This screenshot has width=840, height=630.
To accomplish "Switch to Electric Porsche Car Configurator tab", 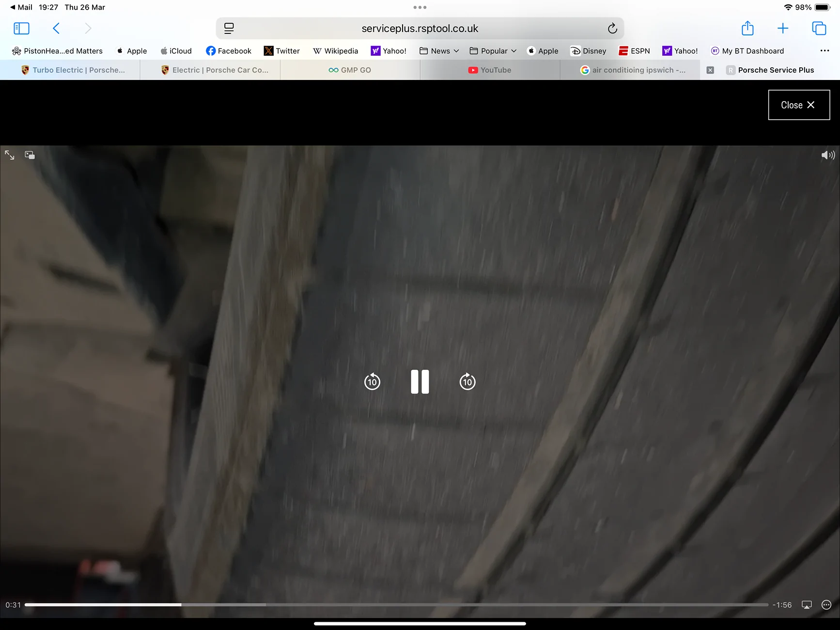I will pyautogui.click(x=210, y=70).
